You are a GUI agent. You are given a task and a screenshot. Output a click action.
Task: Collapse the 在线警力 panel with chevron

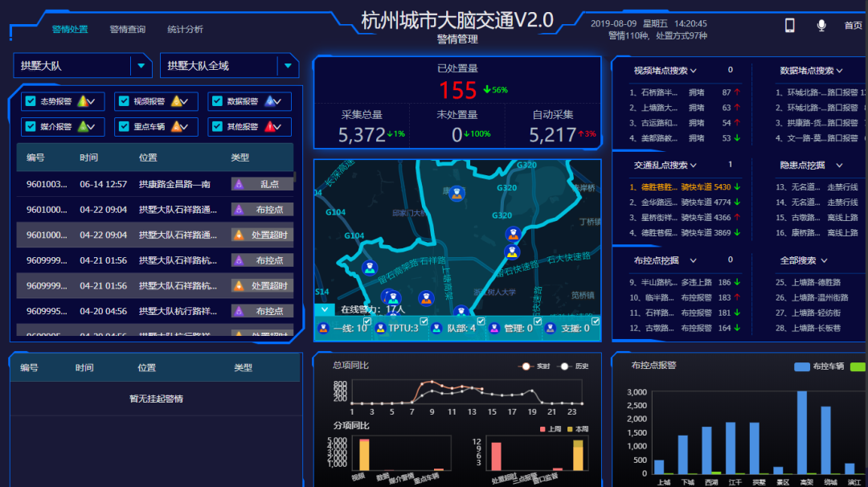pos(324,309)
